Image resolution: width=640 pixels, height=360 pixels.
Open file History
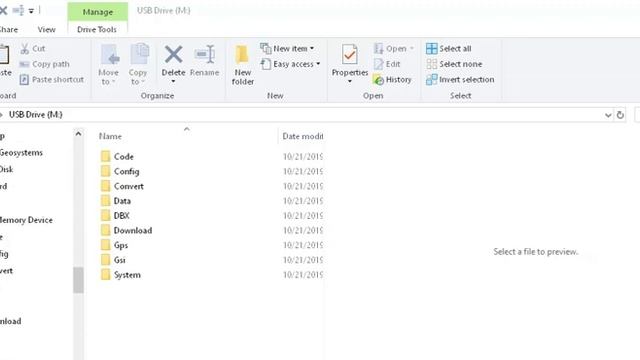(392, 80)
